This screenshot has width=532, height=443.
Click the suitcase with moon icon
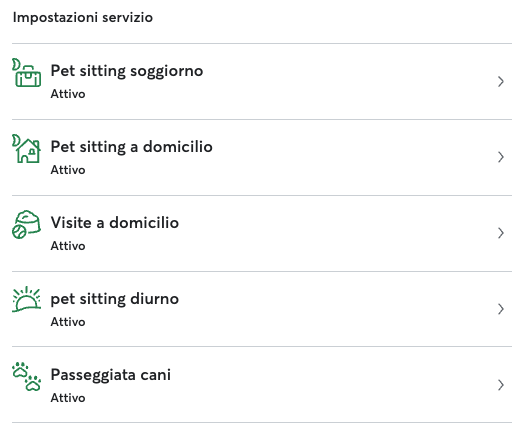[26, 73]
